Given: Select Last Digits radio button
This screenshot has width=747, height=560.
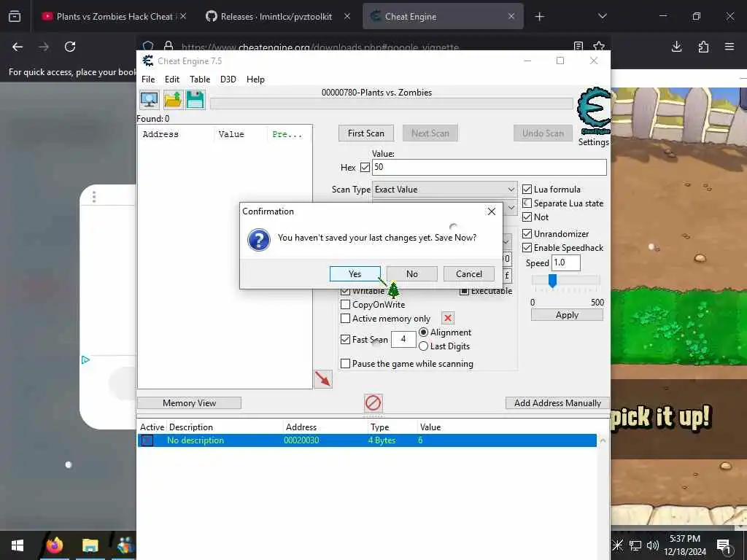Looking at the screenshot, I should click(423, 346).
